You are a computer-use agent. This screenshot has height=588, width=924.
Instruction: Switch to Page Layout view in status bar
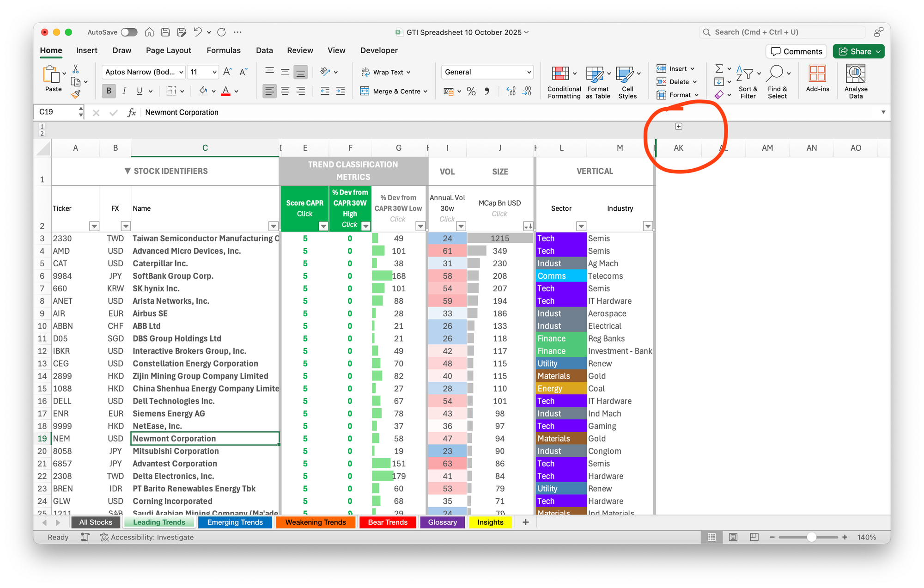tap(733, 537)
